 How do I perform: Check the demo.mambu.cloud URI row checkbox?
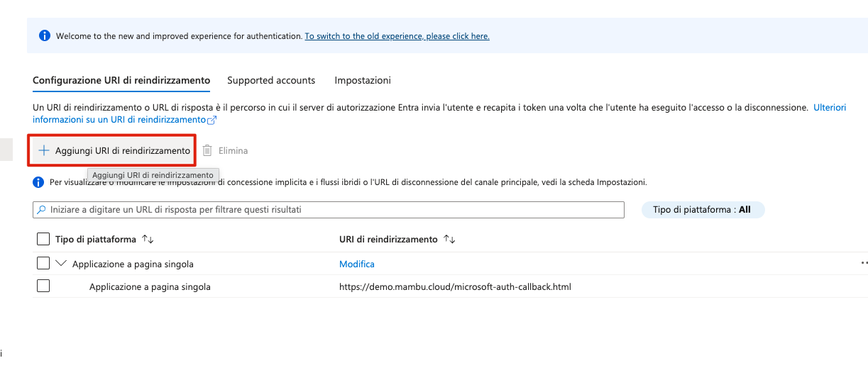click(43, 286)
